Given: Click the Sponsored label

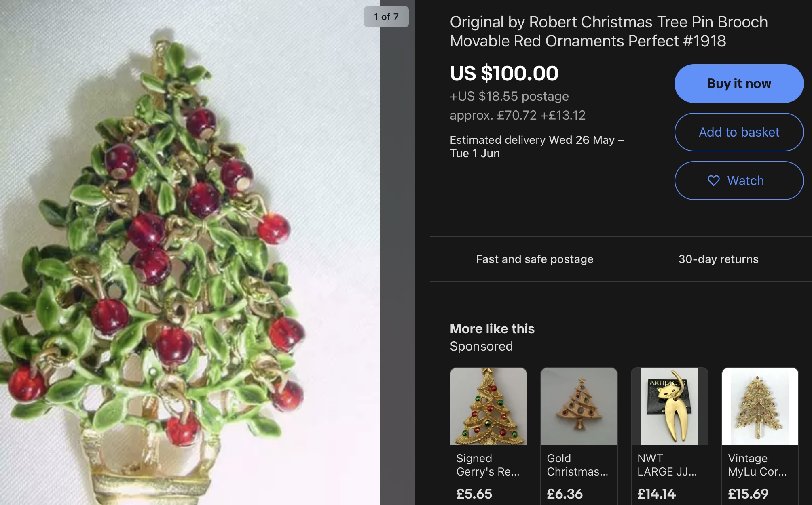Looking at the screenshot, I should pos(481,346).
